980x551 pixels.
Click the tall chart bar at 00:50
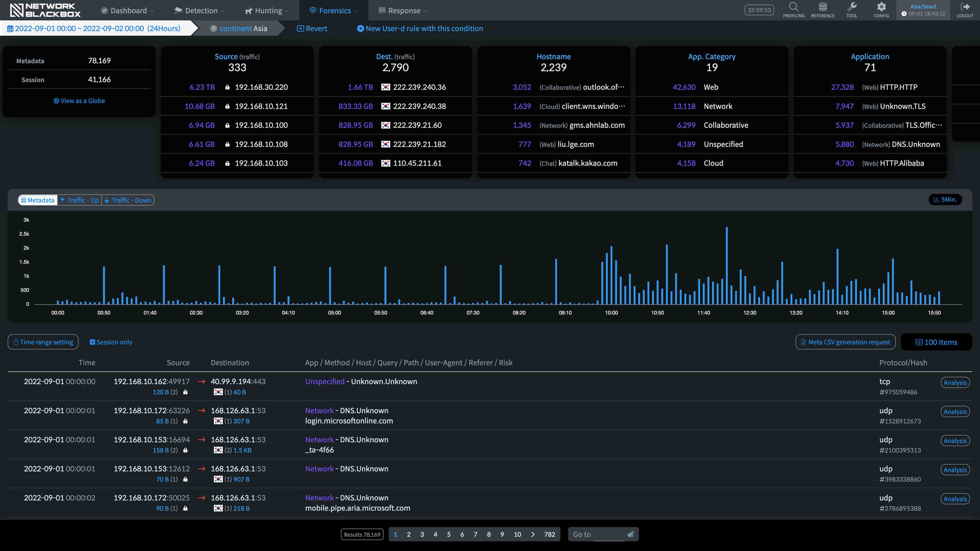coord(104,285)
